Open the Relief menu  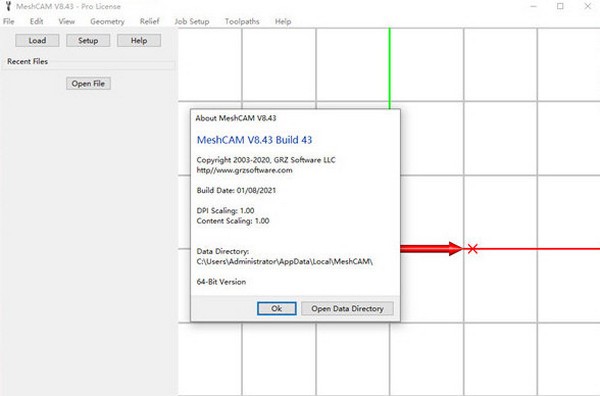point(149,21)
